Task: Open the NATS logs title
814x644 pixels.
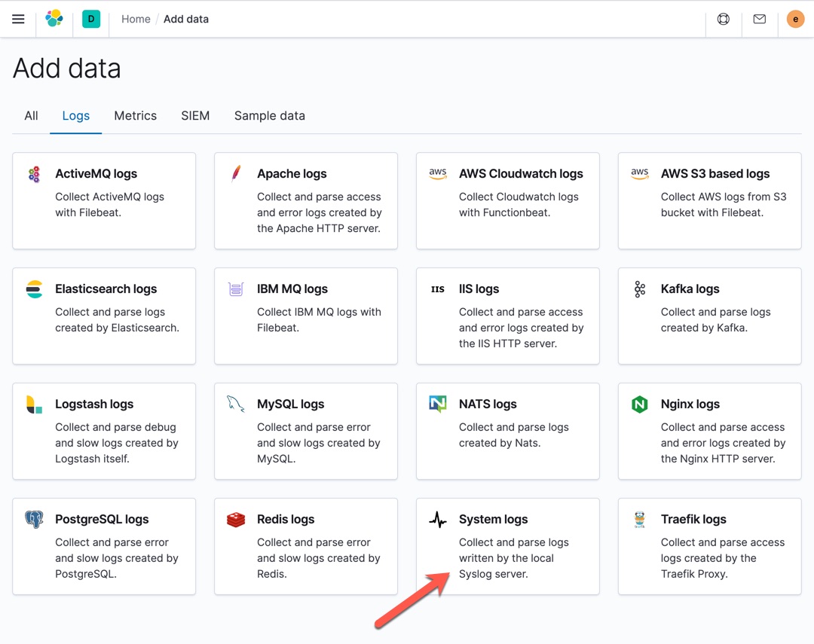Action: click(x=488, y=404)
